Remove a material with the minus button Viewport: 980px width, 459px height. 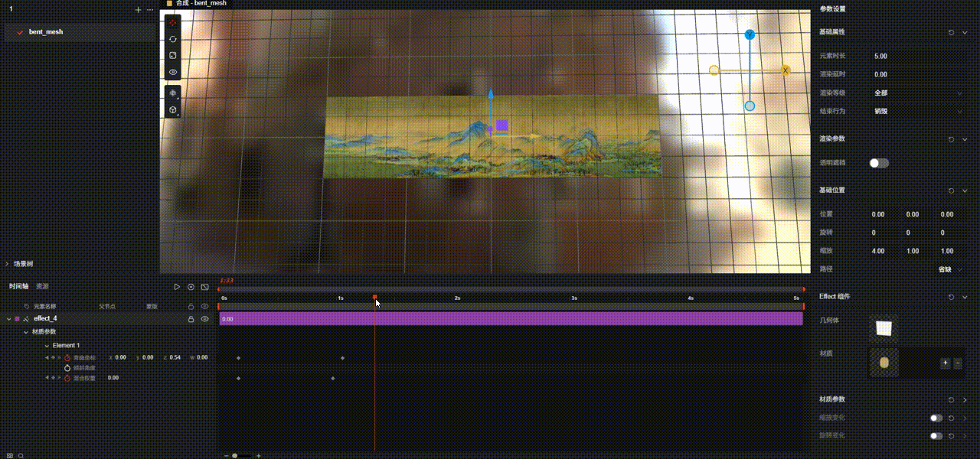[958, 363]
